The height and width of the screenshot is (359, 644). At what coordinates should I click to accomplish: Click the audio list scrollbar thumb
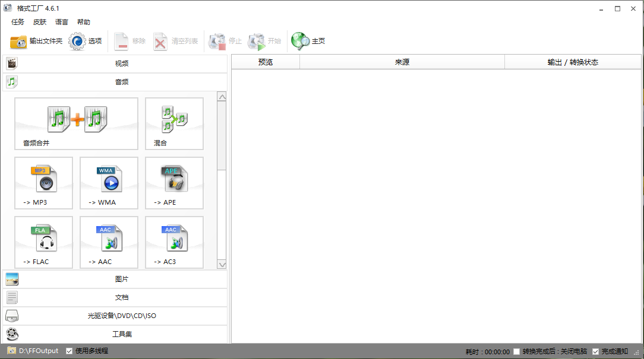coord(222,136)
